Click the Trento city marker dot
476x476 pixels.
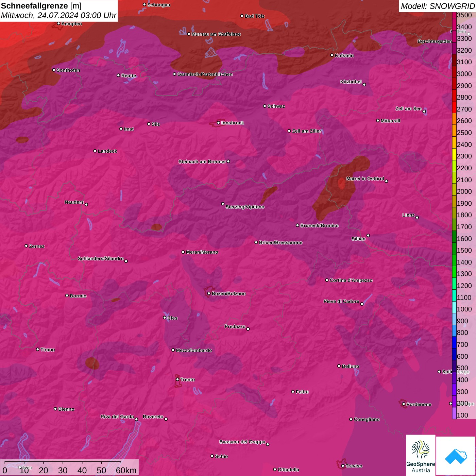point(177,379)
